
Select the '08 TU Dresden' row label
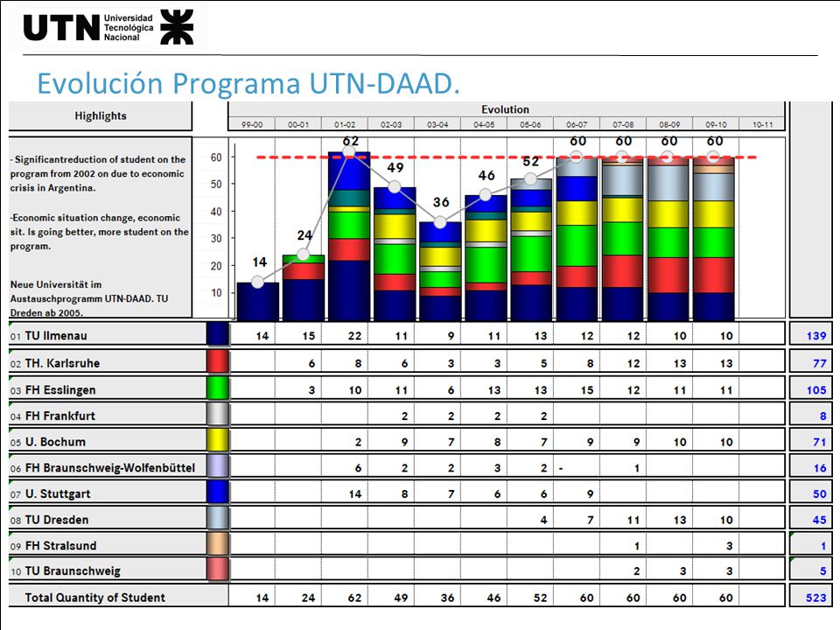[x=49, y=520]
